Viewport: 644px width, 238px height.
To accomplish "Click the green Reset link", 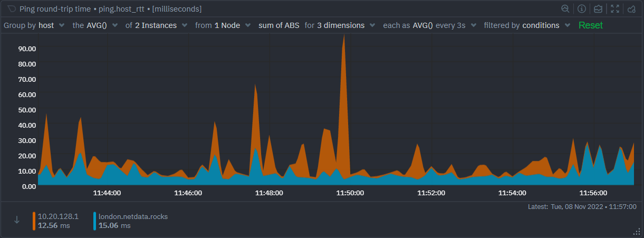I will tap(590, 25).
